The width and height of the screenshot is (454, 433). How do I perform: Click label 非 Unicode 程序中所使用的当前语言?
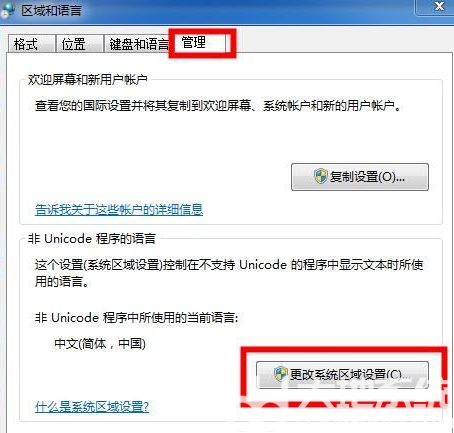click(x=136, y=317)
